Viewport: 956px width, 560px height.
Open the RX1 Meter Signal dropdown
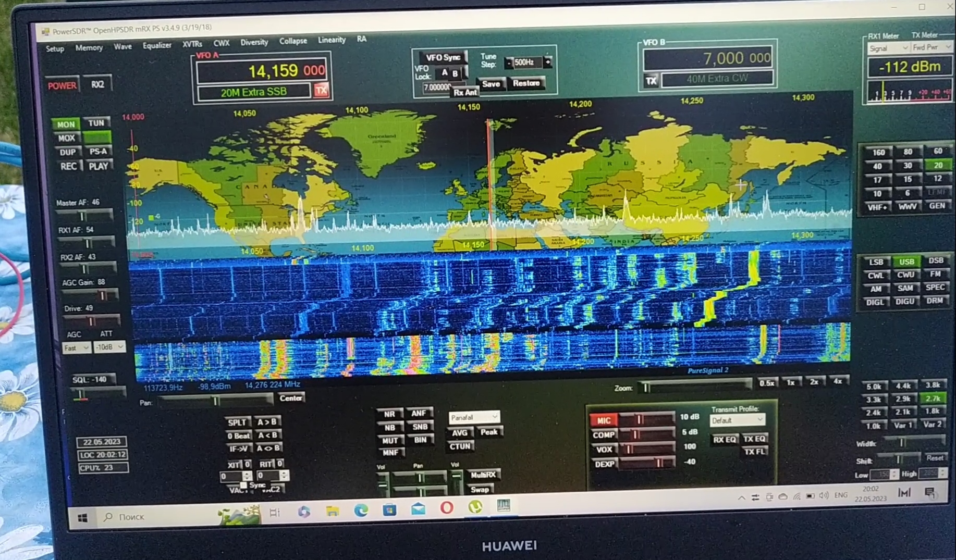click(x=888, y=48)
